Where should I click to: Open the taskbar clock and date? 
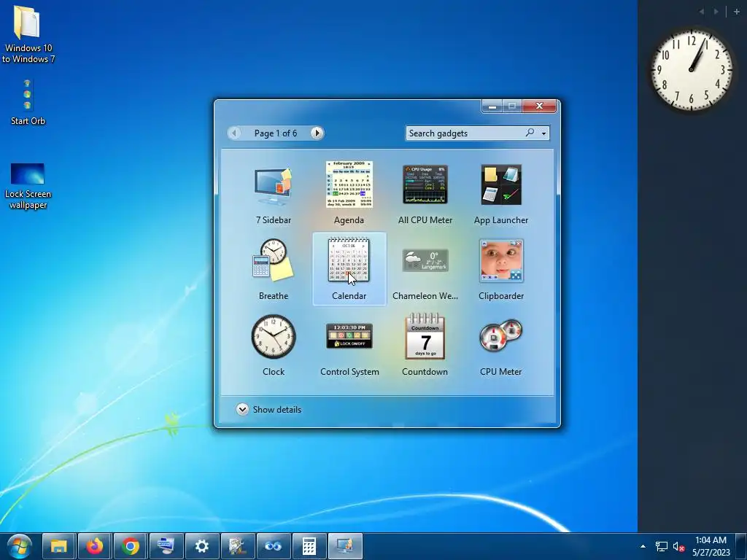tap(711, 546)
